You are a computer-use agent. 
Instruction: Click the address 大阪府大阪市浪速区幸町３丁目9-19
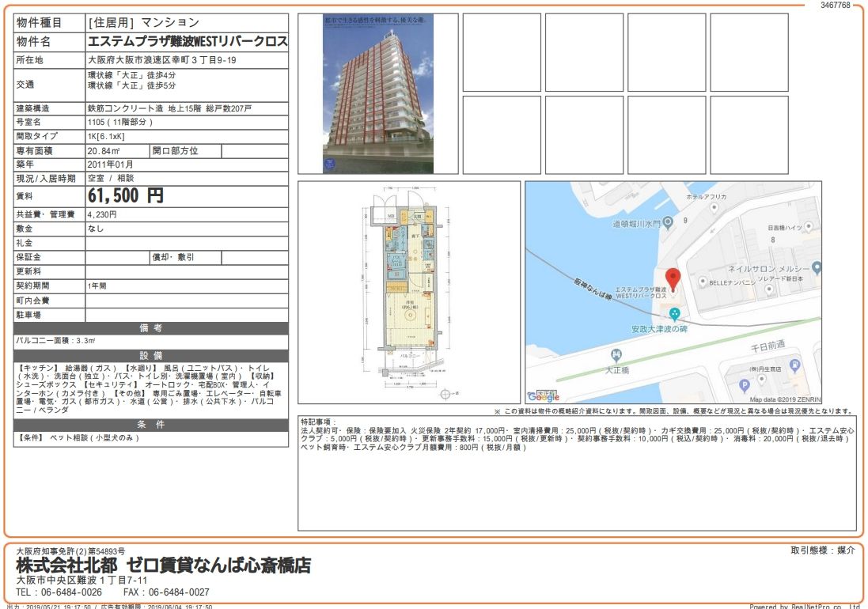point(162,60)
